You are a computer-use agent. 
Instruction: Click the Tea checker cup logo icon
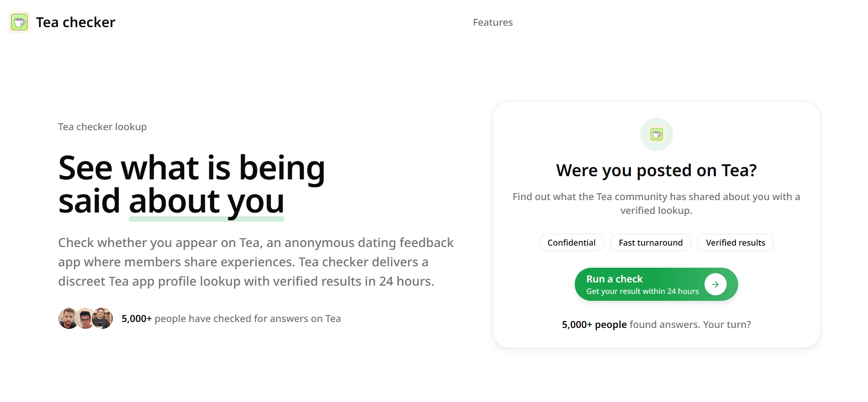click(x=19, y=22)
